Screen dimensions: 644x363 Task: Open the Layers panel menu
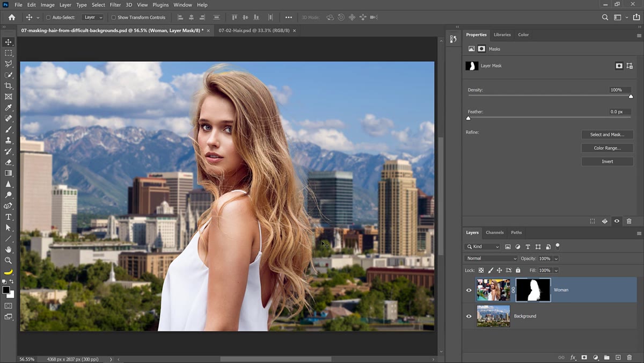tap(639, 233)
